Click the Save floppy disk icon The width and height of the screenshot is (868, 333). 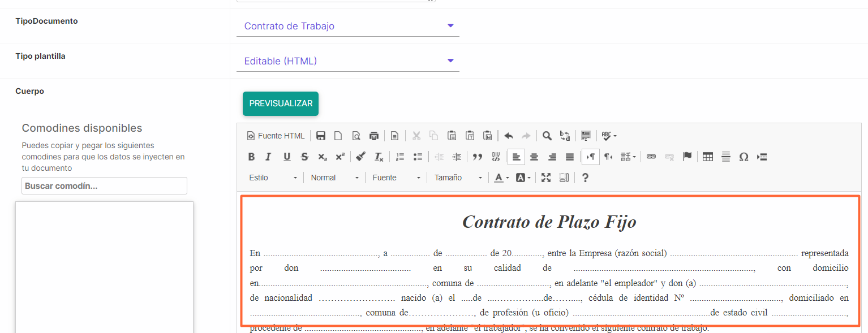(321, 136)
